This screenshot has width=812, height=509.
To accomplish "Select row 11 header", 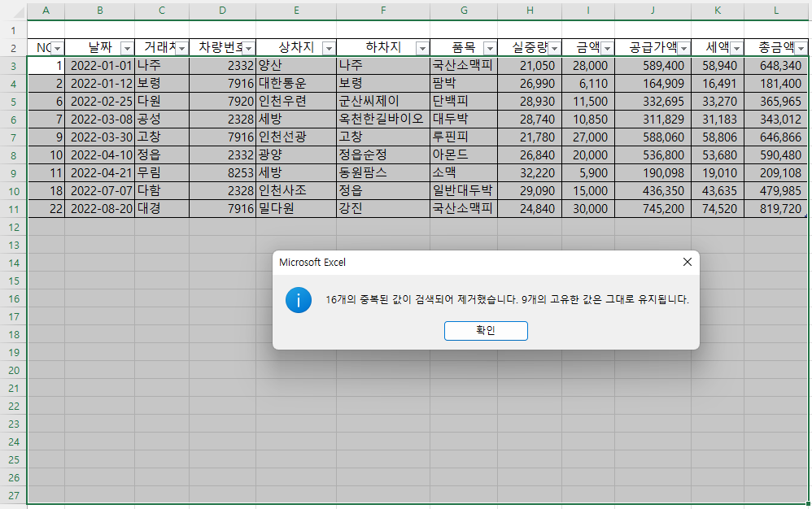I will coord(14,209).
